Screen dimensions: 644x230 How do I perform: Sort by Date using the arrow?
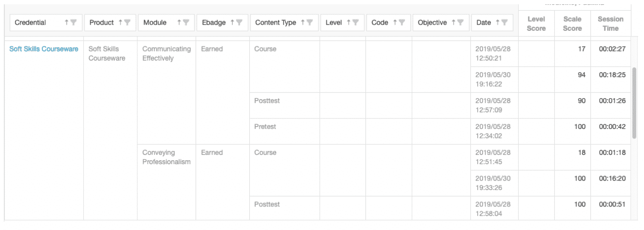tap(497, 23)
